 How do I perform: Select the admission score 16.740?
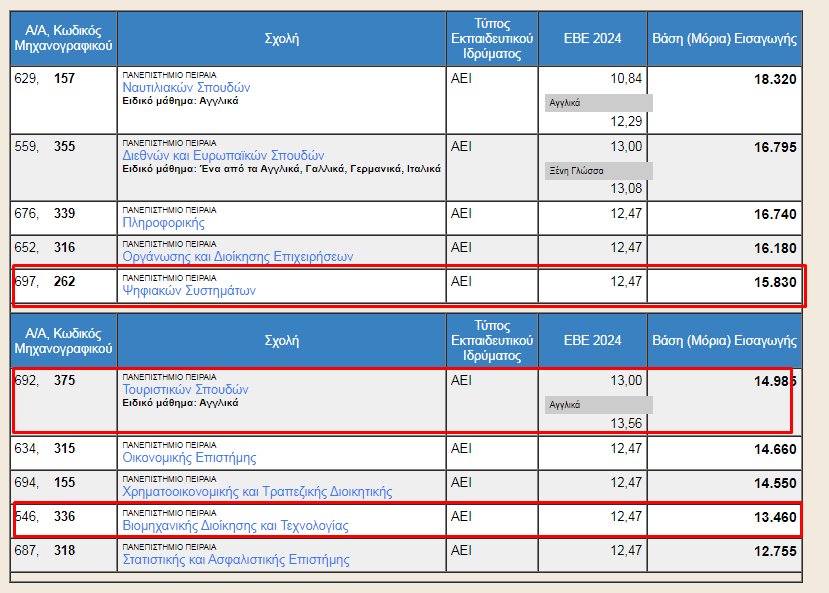(x=775, y=215)
